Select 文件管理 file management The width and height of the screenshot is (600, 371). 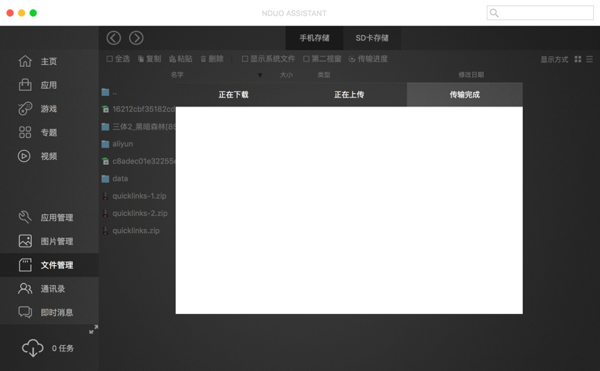pyautogui.click(x=49, y=265)
